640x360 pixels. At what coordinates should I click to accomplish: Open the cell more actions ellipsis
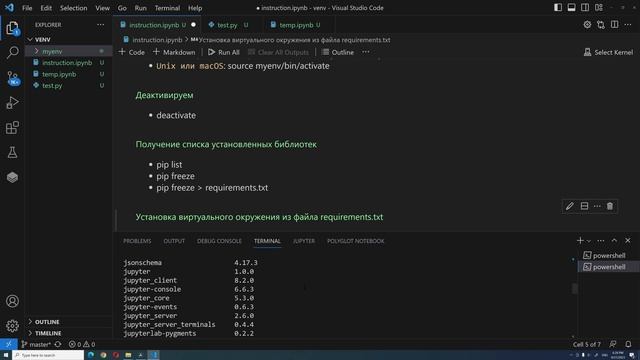[x=597, y=206]
